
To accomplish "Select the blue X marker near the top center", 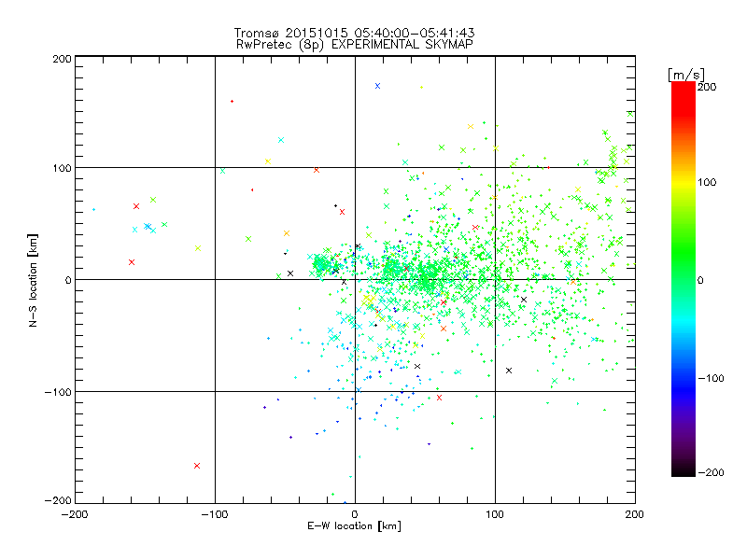I will pyautogui.click(x=378, y=86).
